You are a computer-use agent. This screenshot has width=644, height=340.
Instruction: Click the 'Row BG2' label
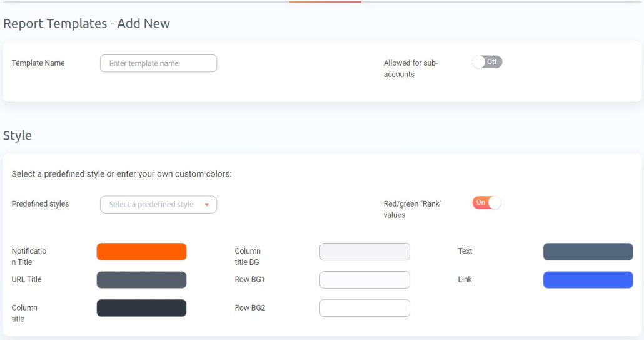click(x=250, y=307)
